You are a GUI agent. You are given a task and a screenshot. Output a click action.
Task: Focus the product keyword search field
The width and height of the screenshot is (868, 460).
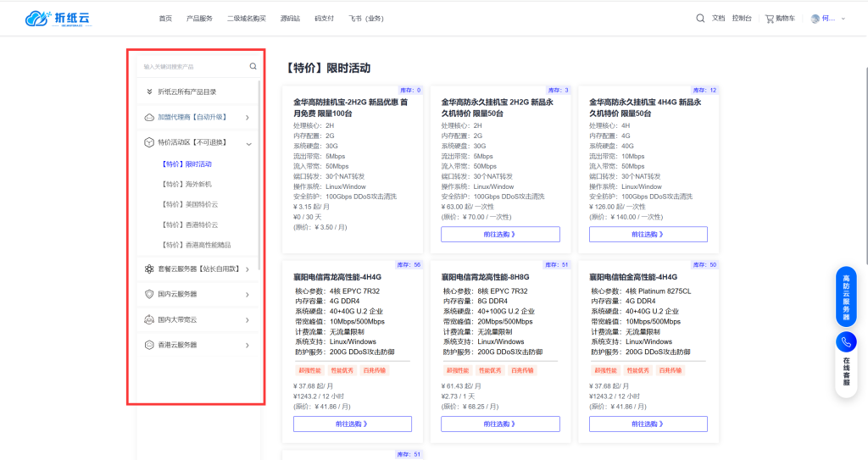tap(194, 66)
